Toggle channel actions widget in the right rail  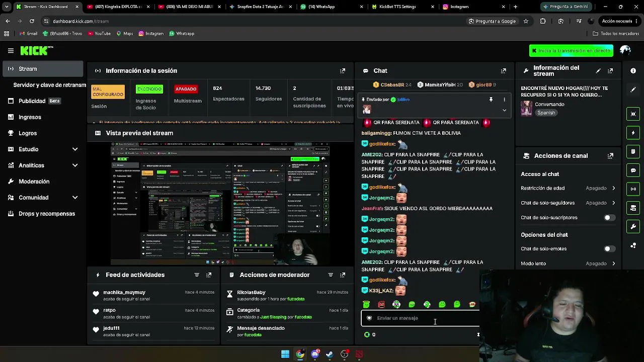click(633, 208)
